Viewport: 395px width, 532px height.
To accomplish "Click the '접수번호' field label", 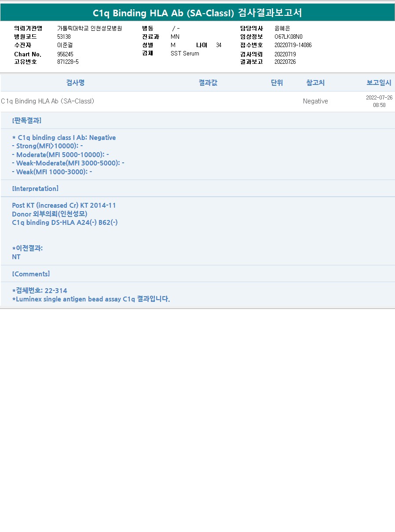I will (252, 45).
